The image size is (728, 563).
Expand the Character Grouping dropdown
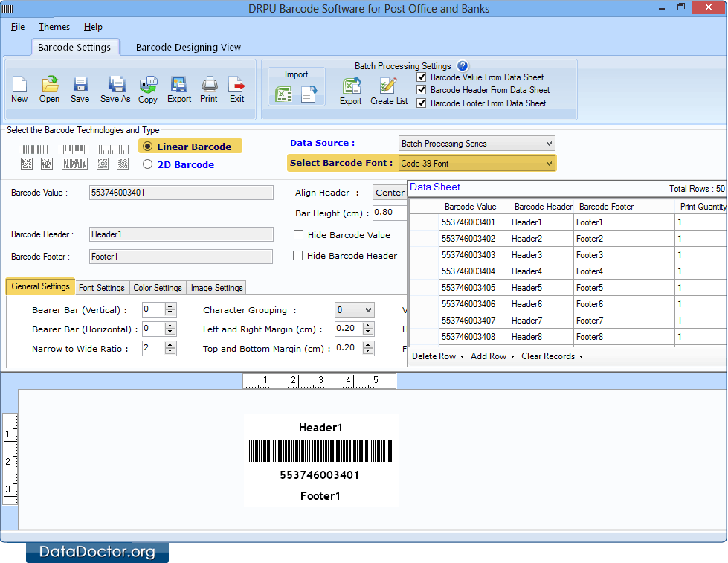click(354, 310)
